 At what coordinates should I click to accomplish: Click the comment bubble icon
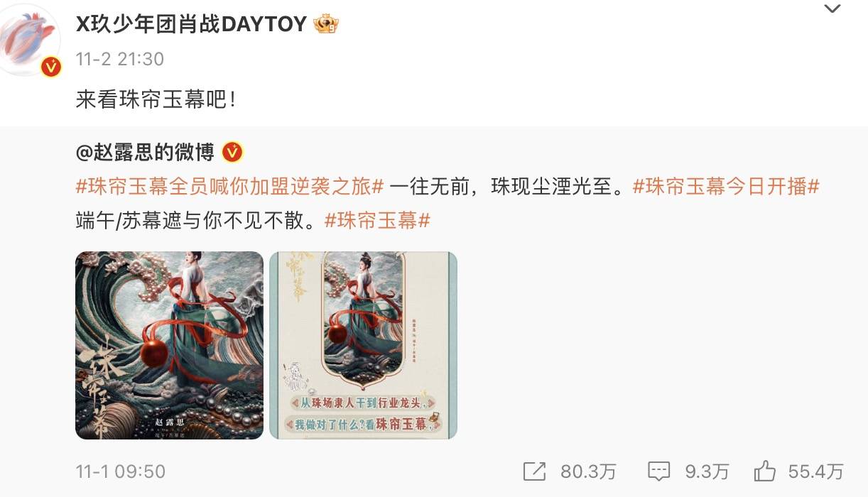[x=659, y=471]
